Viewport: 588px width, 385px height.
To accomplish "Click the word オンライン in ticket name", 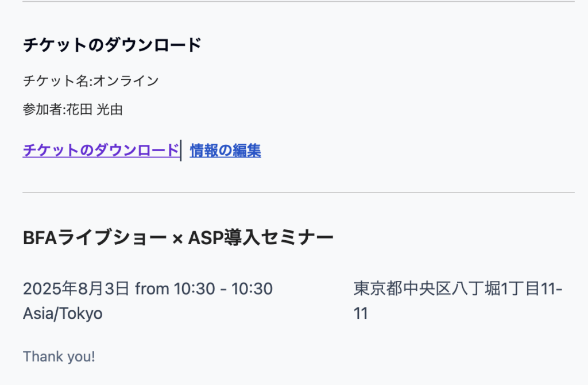I will [x=126, y=80].
